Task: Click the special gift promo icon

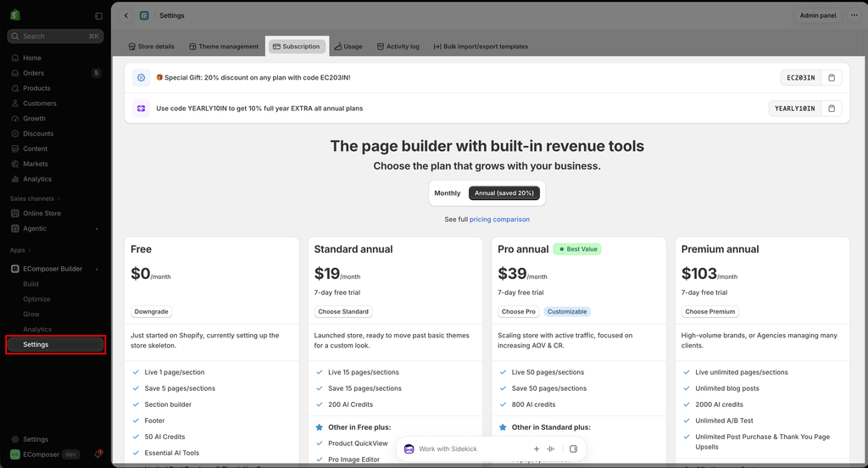Action: point(142,77)
